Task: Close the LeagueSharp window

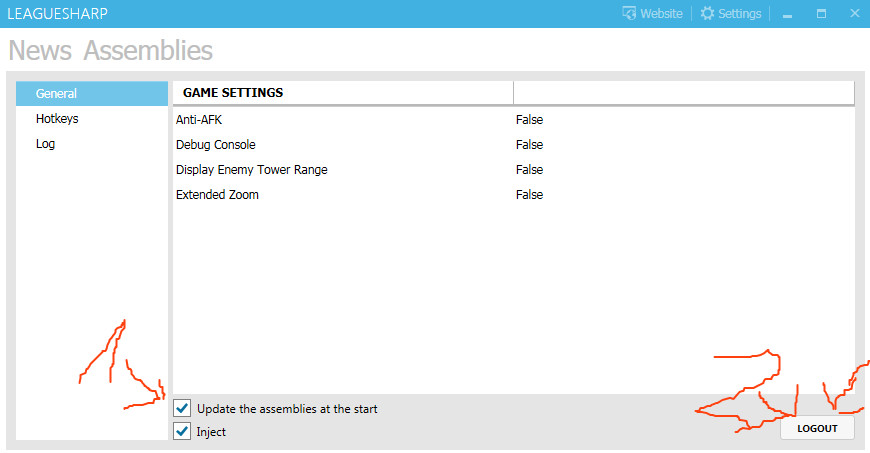Action: [854, 13]
